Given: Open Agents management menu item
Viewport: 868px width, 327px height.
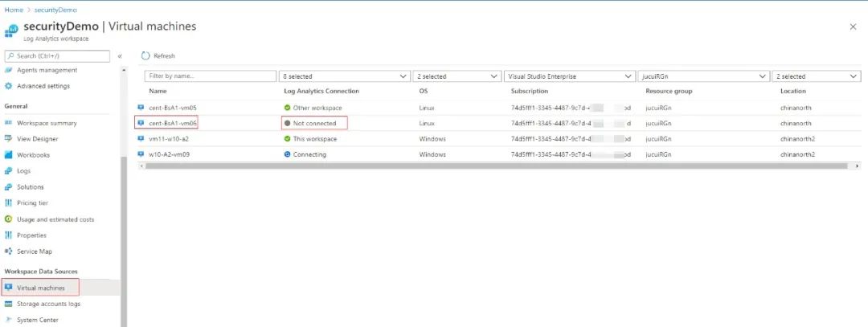Looking at the screenshot, I should [x=47, y=70].
